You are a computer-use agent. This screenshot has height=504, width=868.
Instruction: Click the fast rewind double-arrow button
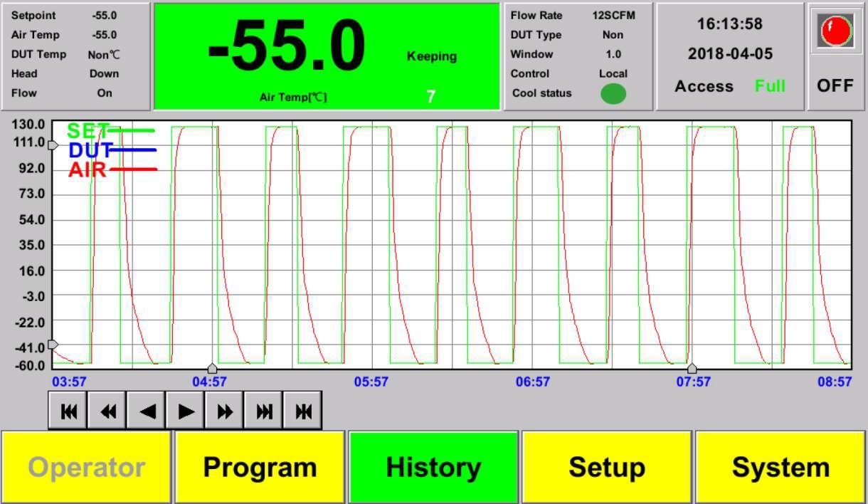[x=107, y=411]
